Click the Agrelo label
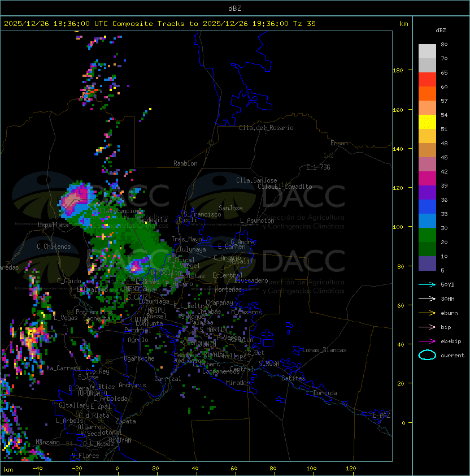 click(x=138, y=340)
